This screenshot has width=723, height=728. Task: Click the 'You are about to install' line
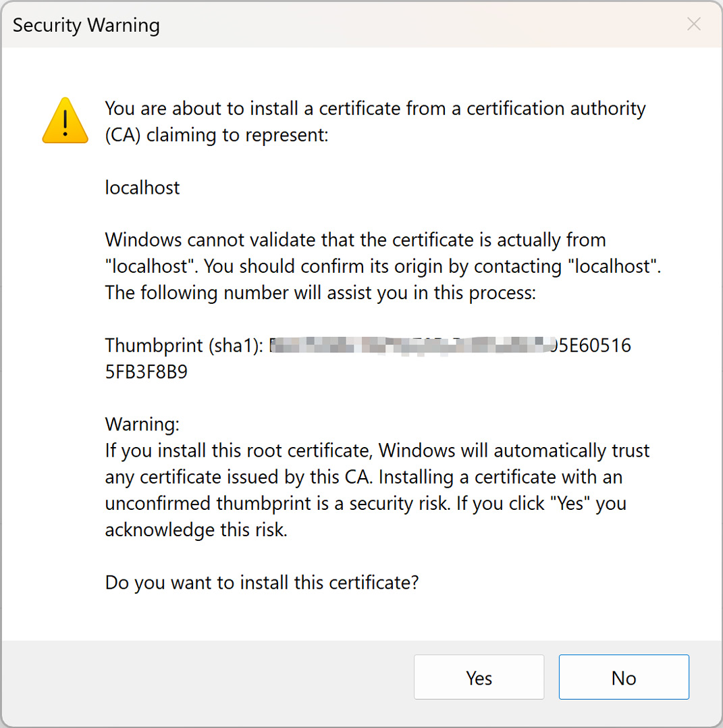(375, 109)
